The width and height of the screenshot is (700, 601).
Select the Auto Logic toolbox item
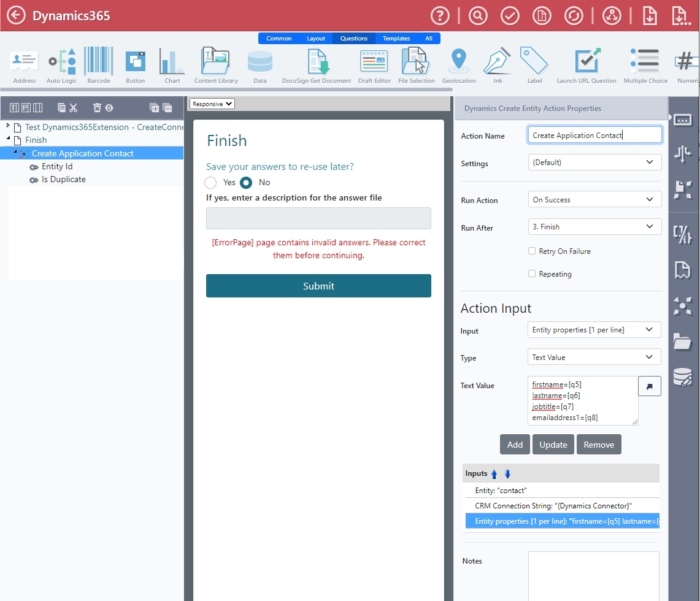pyautogui.click(x=61, y=66)
